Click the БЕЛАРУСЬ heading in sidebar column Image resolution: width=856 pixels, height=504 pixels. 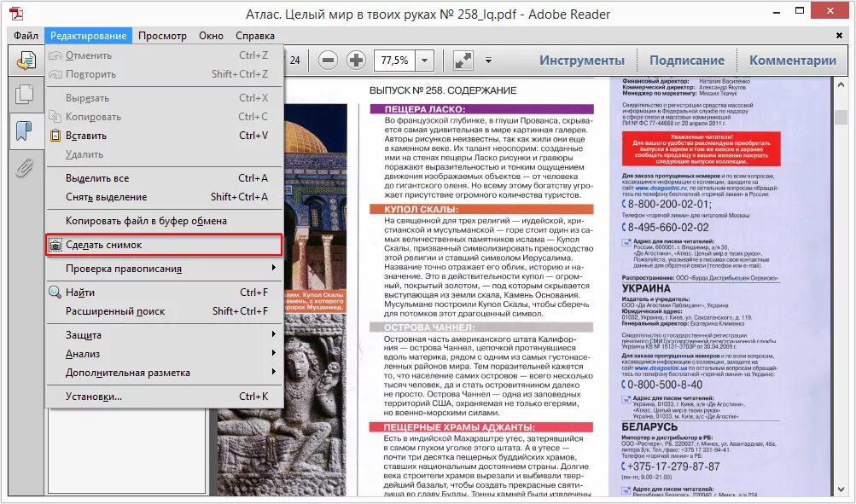click(649, 426)
